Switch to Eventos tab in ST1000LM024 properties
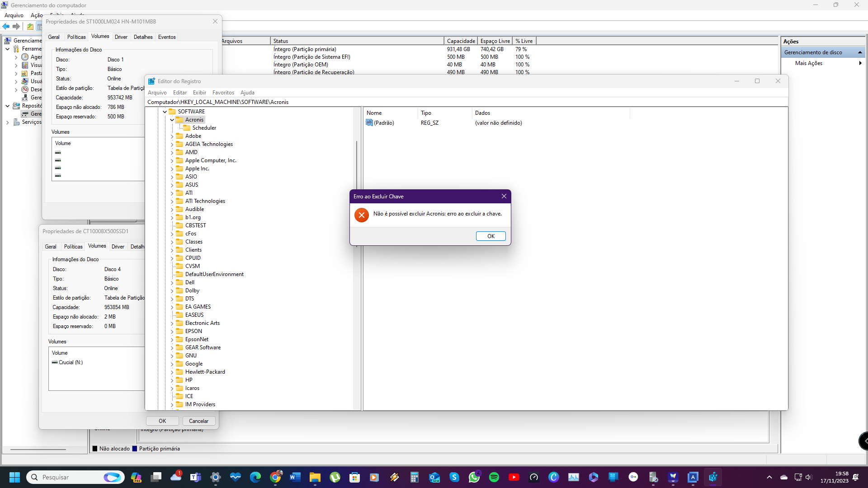 167,37
